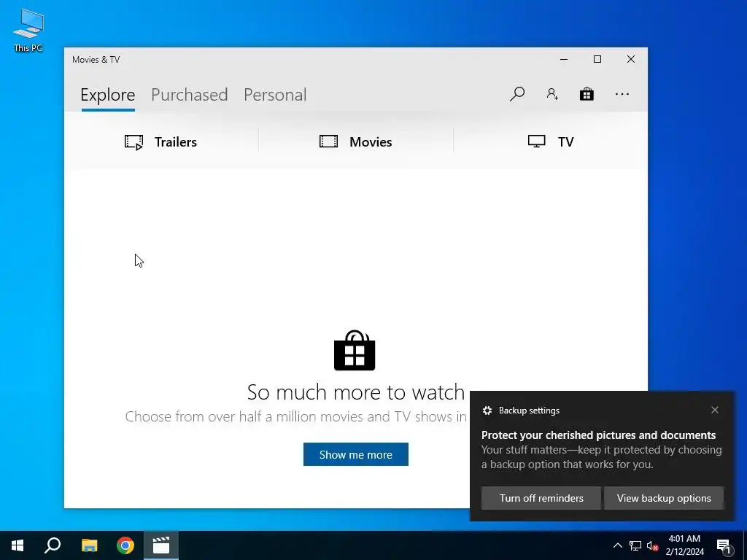
Task: Open the search magnifier in Movies & TV
Action: (x=517, y=94)
